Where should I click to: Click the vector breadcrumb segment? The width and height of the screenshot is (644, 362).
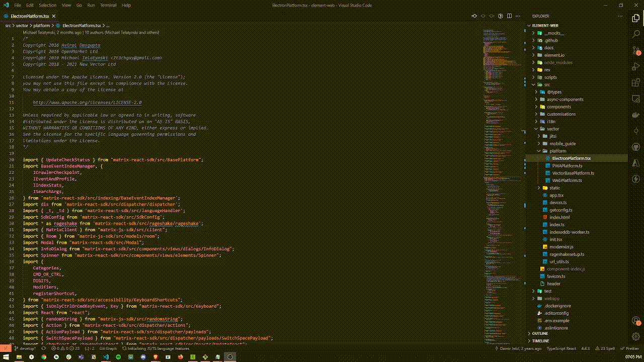point(22,25)
